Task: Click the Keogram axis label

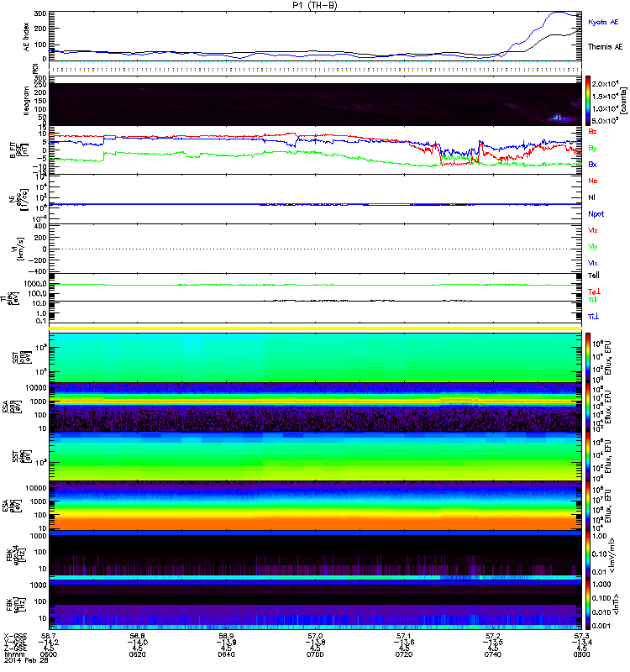Action: click(26, 101)
